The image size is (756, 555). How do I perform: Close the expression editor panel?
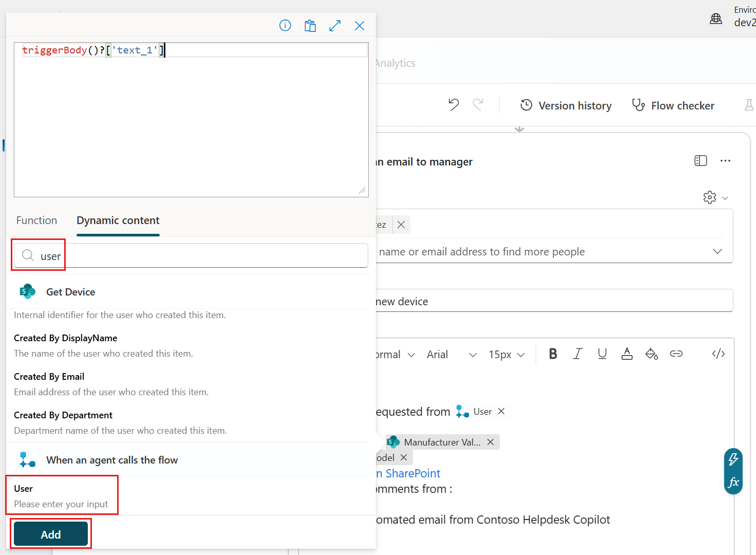(x=360, y=26)
